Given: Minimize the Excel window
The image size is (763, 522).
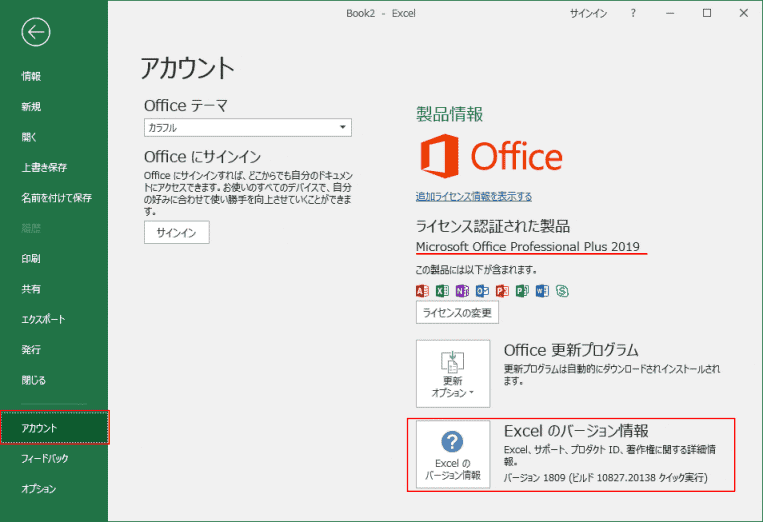Looking at the screenshot, I should coord(670,13).
